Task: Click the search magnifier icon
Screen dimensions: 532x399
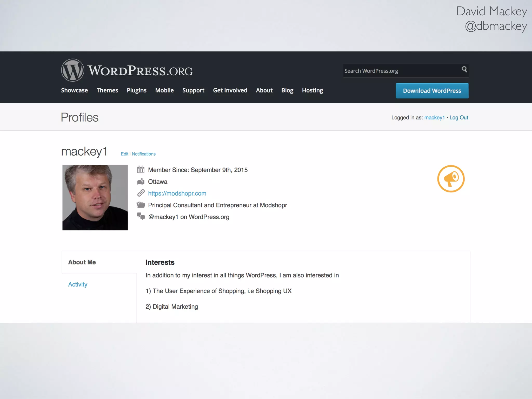Action: (464, 69)
